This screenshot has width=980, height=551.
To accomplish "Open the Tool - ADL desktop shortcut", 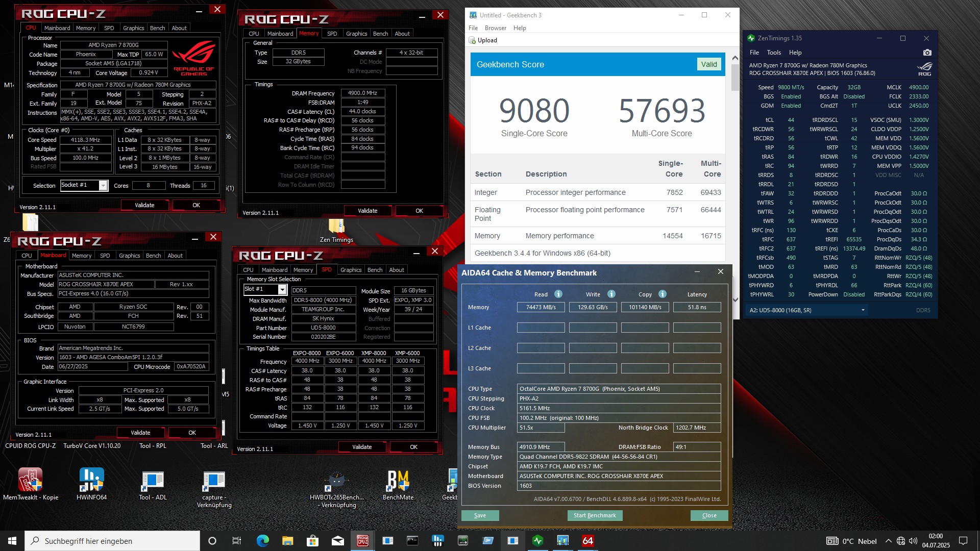I will 153,480.
